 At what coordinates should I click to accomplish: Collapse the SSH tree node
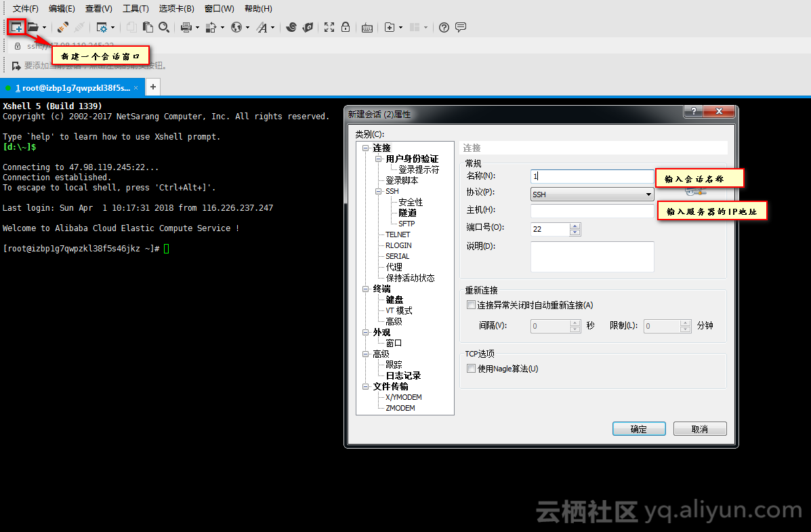point(379,192)
